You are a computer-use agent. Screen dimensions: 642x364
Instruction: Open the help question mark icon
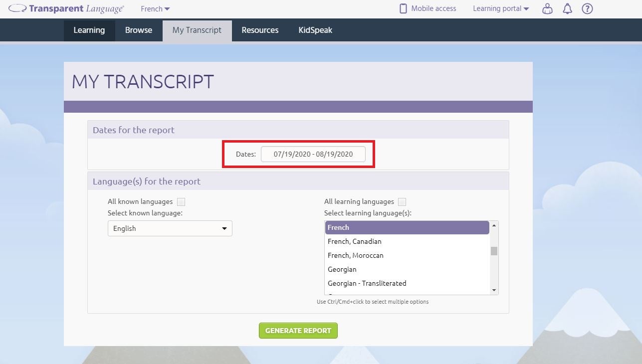point(587,8)
